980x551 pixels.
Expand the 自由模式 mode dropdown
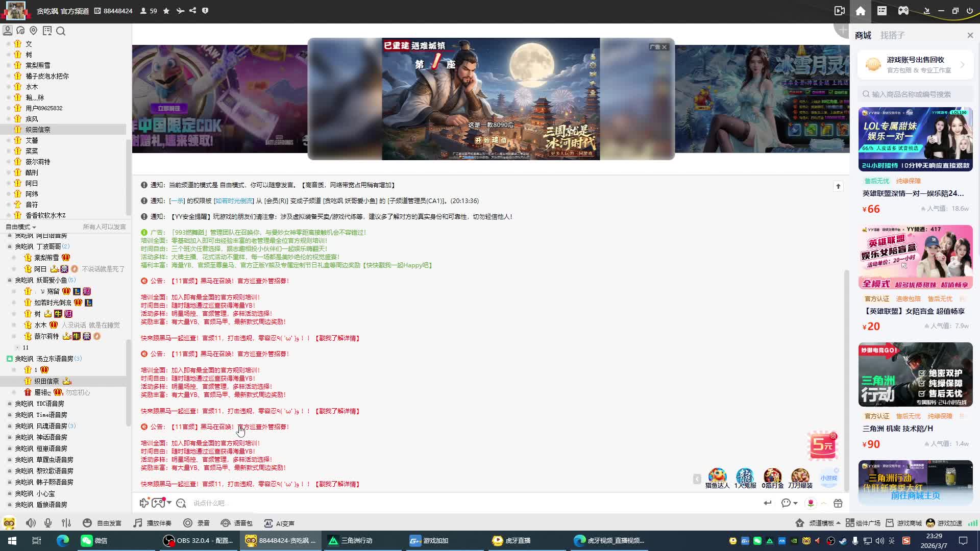[21, 227]
